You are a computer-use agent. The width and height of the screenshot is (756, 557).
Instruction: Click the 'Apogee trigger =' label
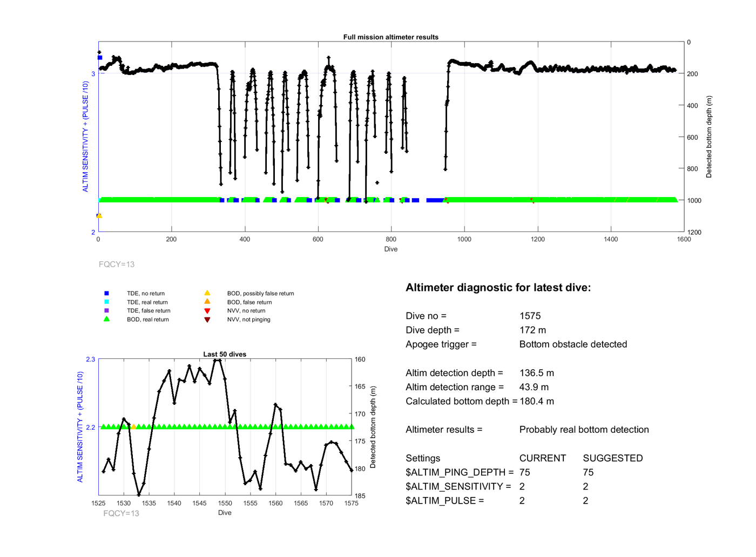pyautogui.click(x=441, y=344)
